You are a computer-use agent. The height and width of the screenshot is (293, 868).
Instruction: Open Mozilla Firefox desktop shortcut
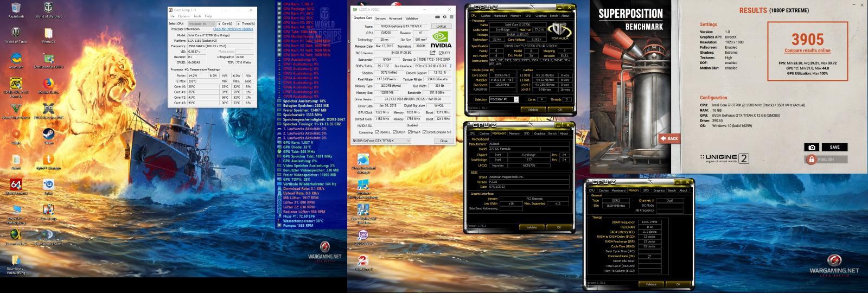click(48, 86)
